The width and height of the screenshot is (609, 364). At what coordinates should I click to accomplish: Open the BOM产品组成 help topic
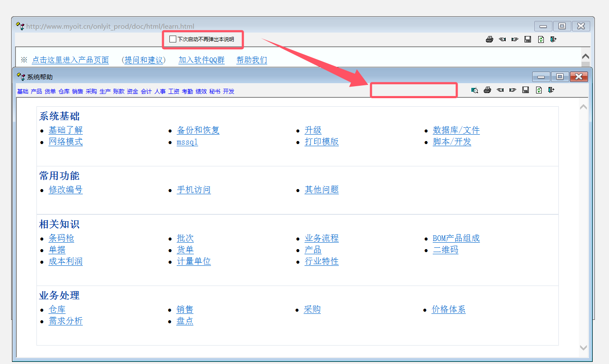(x=456, y=238)
